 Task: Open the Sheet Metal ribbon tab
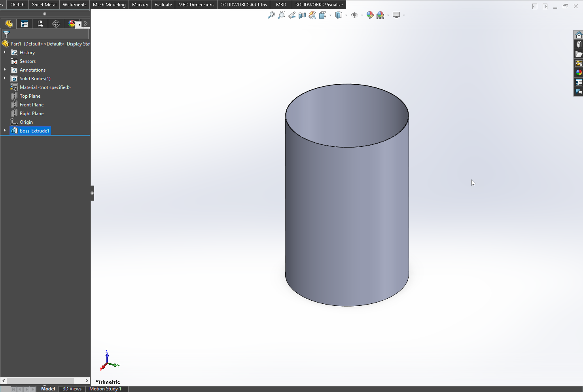point(44,5)
